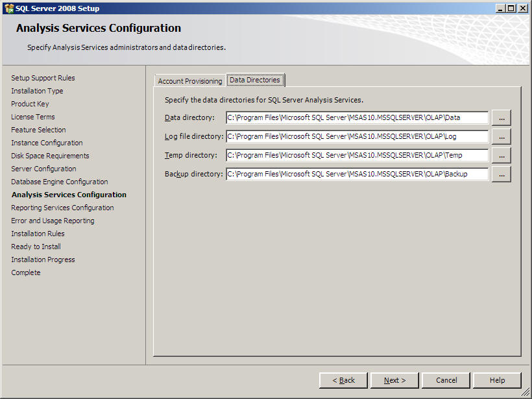Go back with the Back button
The height and width of the screenshot is (399, 532).
343,380
